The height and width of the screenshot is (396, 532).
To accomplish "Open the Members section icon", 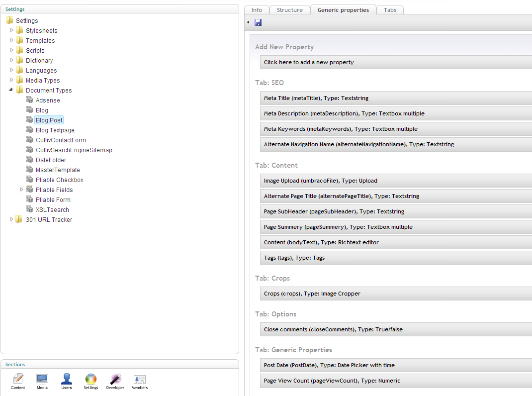I will (x=140, y=379).
